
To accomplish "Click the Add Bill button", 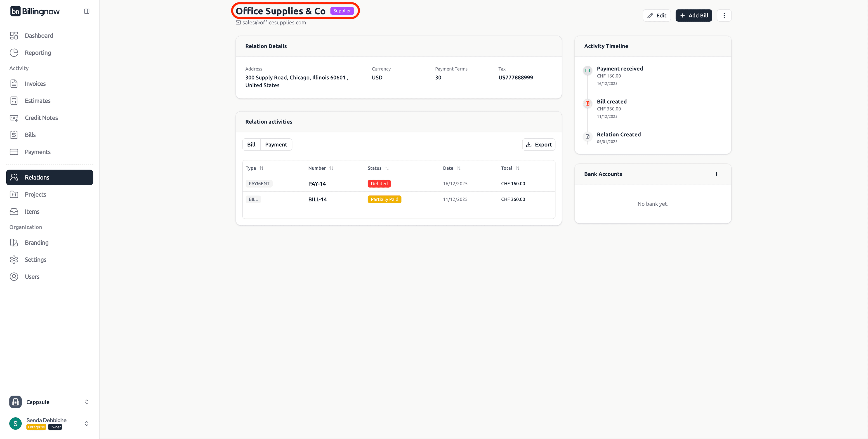I will 693,16.
